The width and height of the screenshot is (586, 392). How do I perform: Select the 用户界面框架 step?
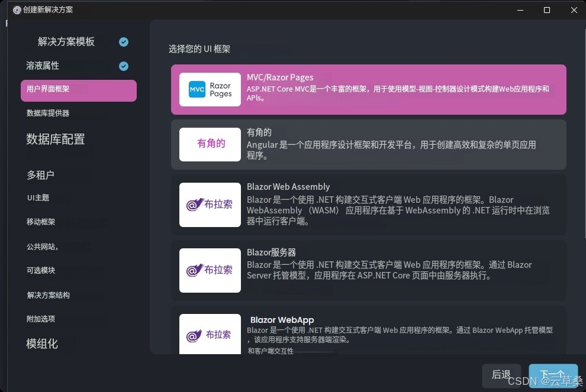click(79, 90)
